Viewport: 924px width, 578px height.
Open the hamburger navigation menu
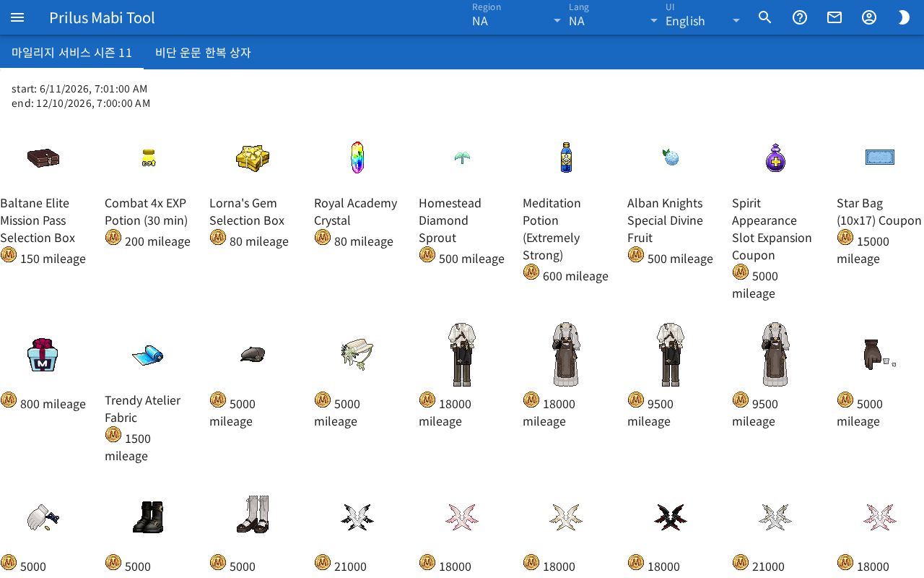tap(17, 17)
